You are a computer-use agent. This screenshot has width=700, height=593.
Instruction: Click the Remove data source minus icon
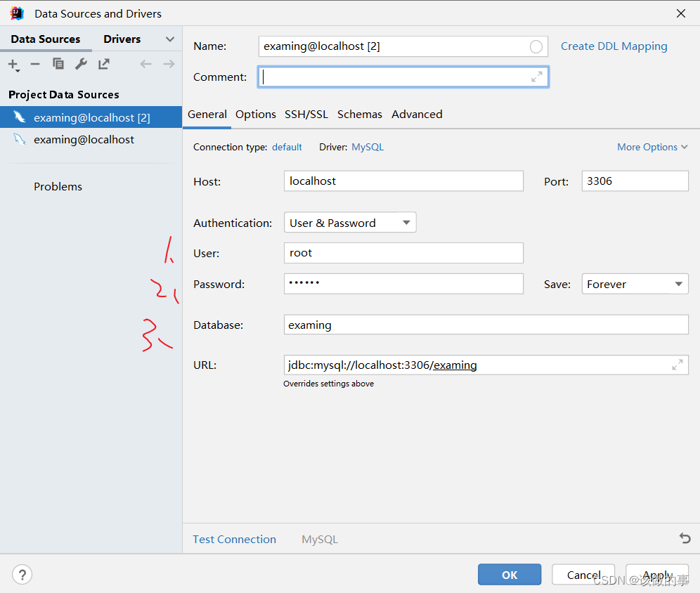(35, 64)
